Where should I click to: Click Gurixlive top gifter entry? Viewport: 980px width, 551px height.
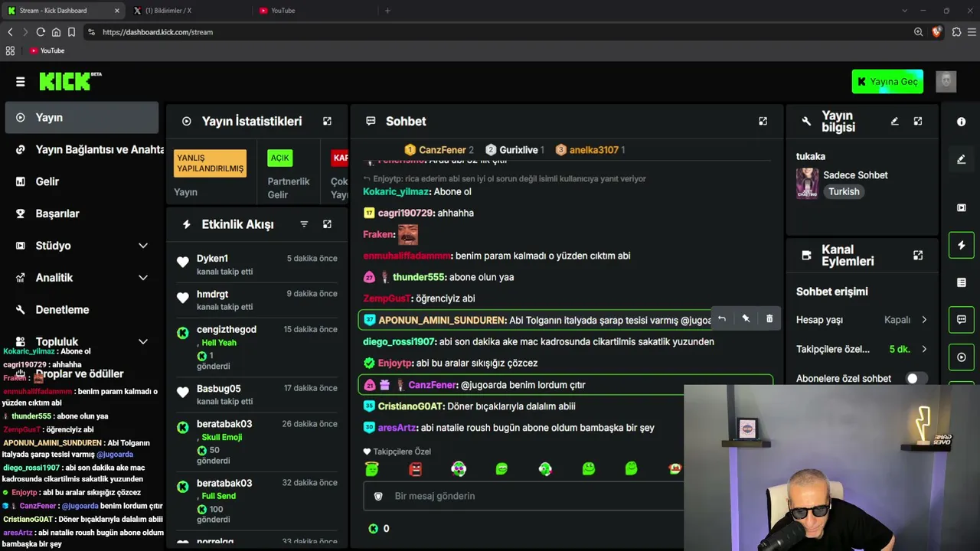pos(515,150)
